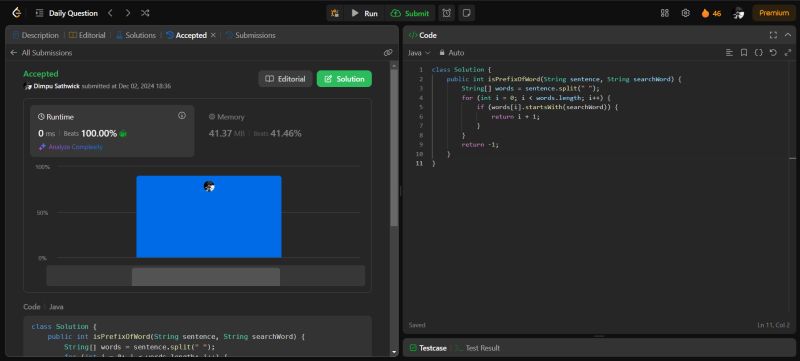
Task: Click the '41.37 MB' memory value
Action: (x=227, y=134)
